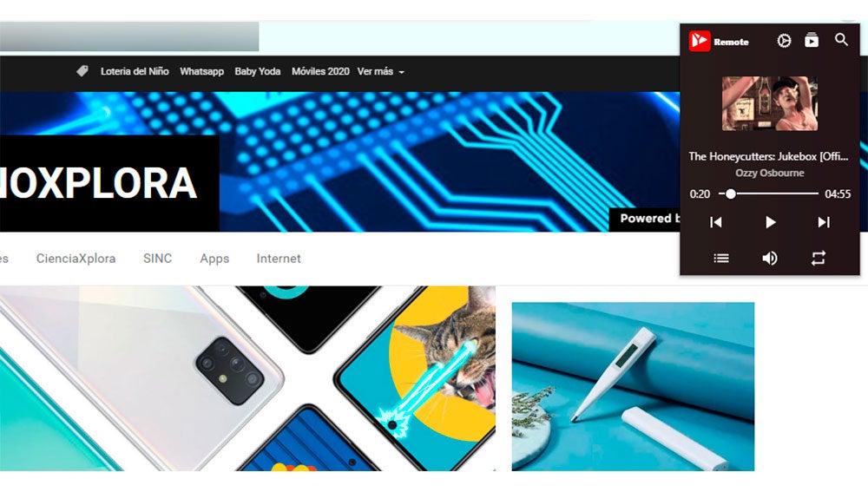Click the tag icon before Lotería del Niño
This screenshot has width=868, height=492.
[x=82, y=71]
